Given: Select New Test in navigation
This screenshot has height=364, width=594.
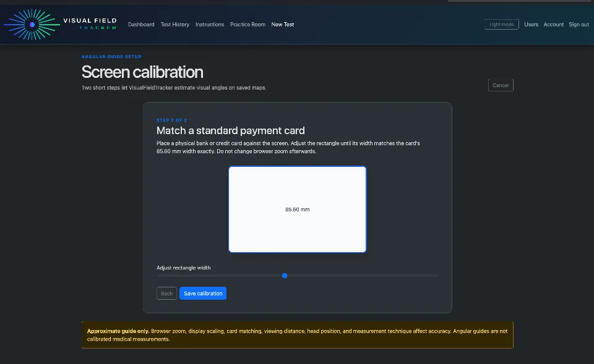Looking at the screenshot, I should point(283,25).
